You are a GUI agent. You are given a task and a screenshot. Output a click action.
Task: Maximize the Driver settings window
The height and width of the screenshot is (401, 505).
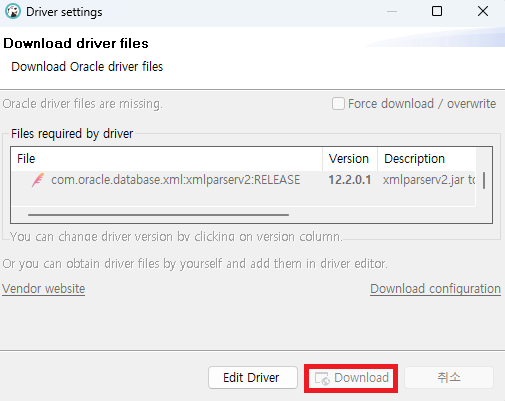437,11
